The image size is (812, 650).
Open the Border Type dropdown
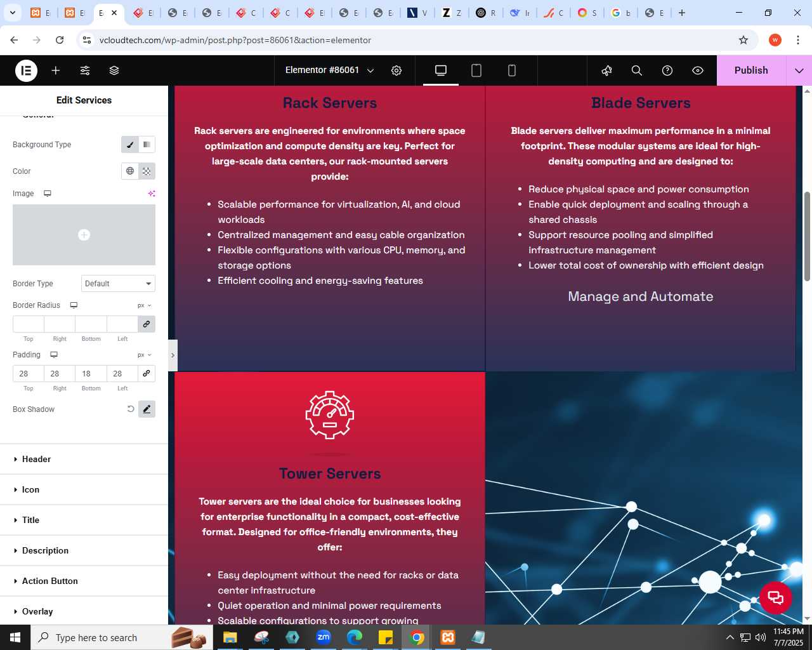pos(118,284)
